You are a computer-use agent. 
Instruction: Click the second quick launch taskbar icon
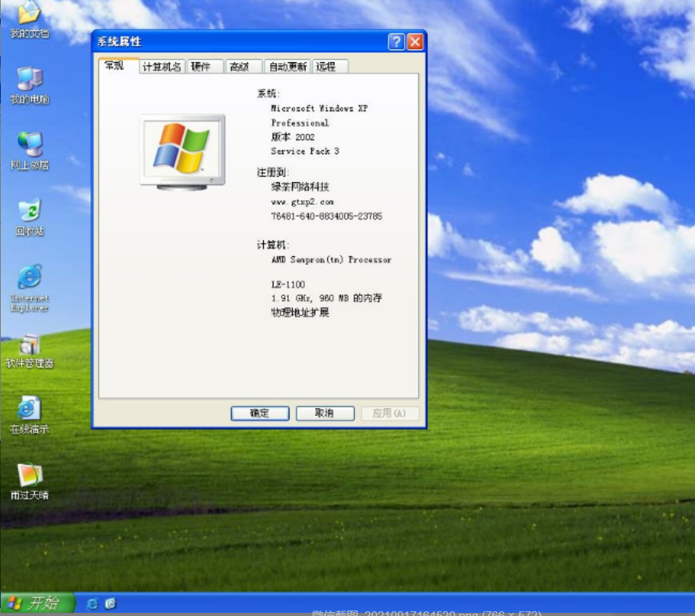coord(111,604)
